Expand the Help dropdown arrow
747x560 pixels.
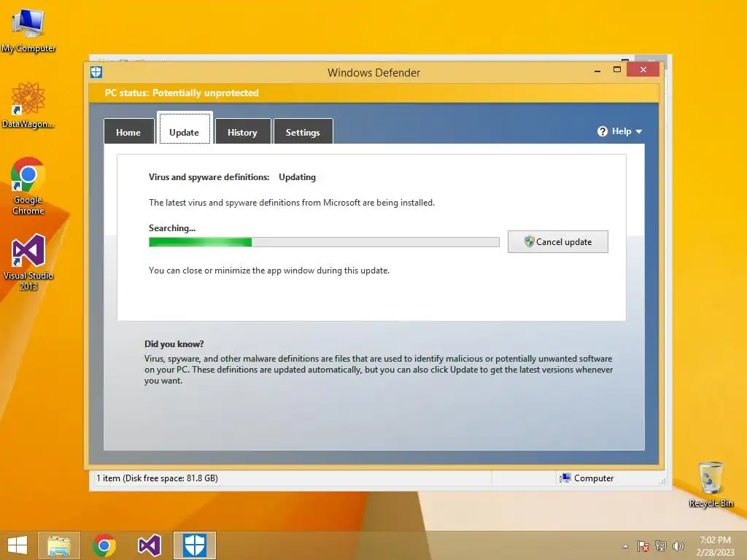click(639, 131)
